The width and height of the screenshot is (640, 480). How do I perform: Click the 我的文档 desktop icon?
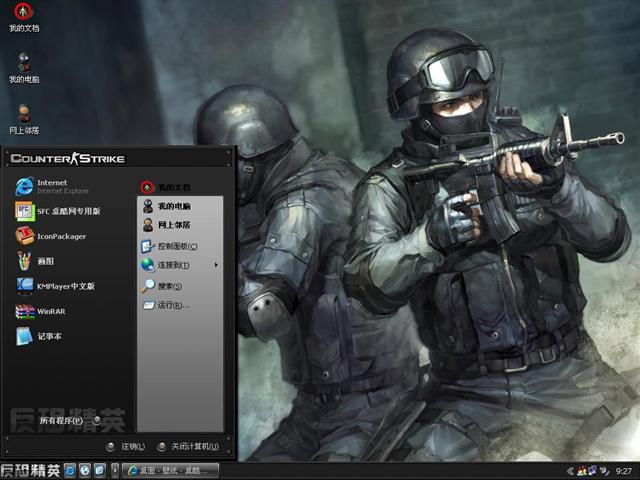pos(24,16)
